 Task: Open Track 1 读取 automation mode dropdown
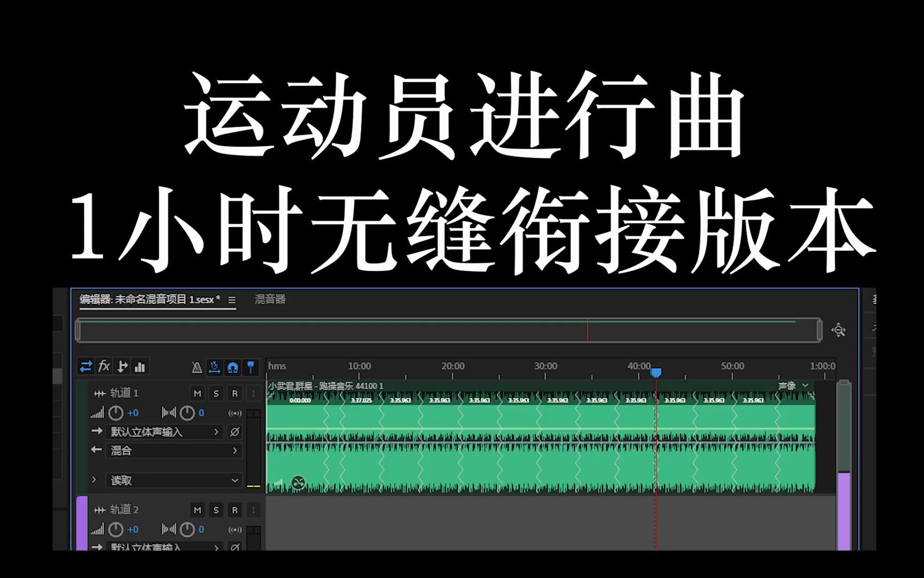tap(174, 481)
